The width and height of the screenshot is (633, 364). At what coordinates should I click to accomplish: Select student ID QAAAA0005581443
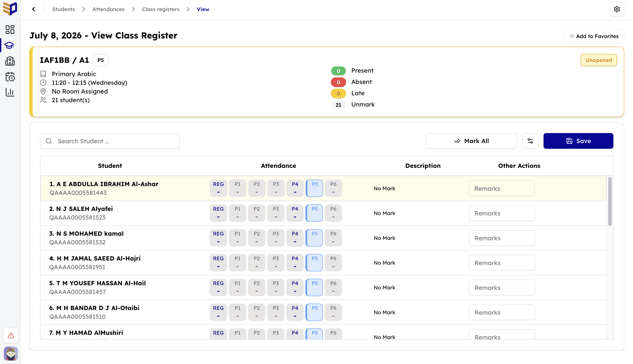pos(78,193)
